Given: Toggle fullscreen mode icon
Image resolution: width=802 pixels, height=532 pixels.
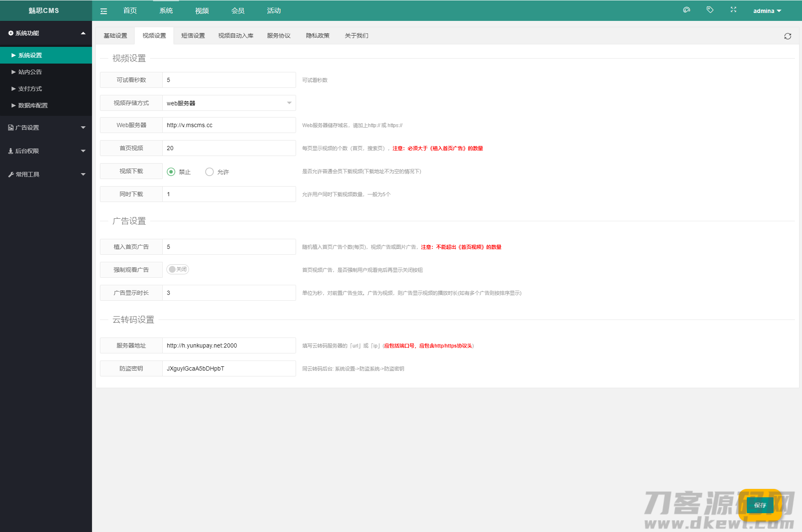Looking at the screenshot, I should [733, 10].
